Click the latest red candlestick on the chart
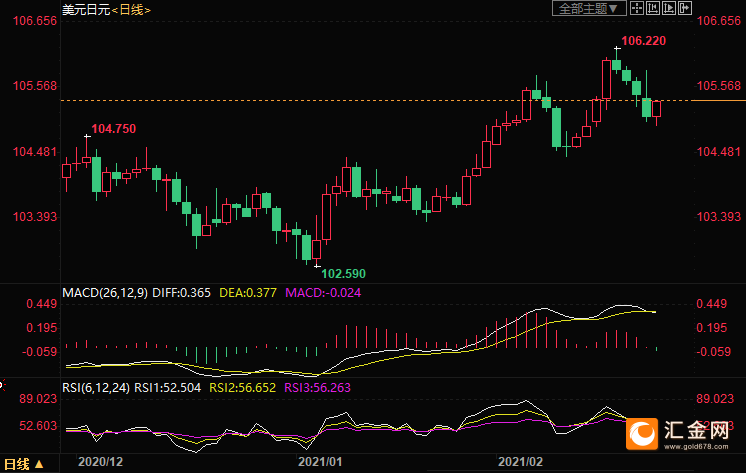Viewport: 746px width, 473px height. point(657,109)
